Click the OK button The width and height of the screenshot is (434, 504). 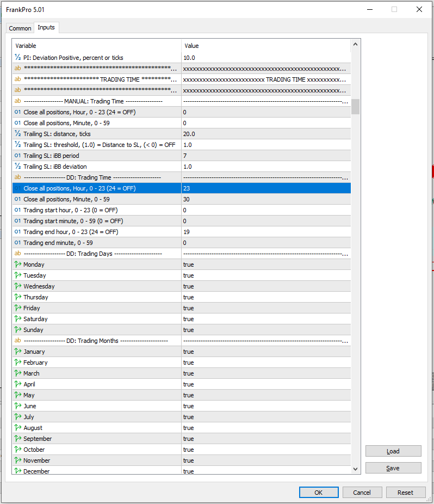tap(319, 493)
